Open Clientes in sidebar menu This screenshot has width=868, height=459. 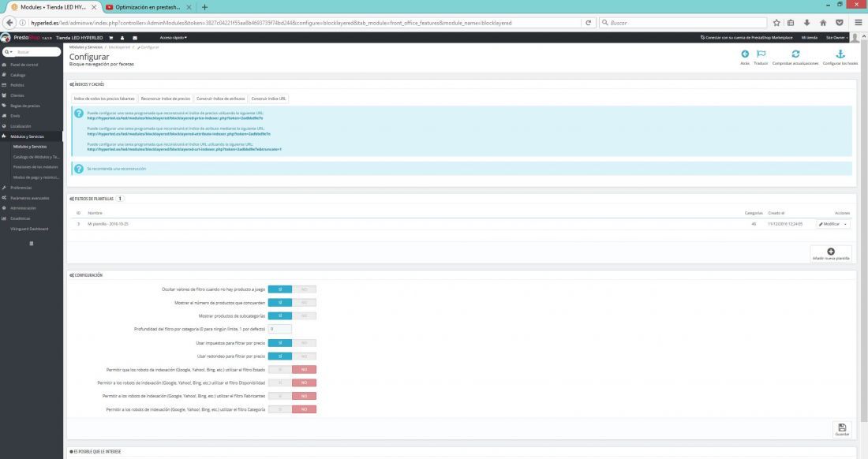click(17, 95)
